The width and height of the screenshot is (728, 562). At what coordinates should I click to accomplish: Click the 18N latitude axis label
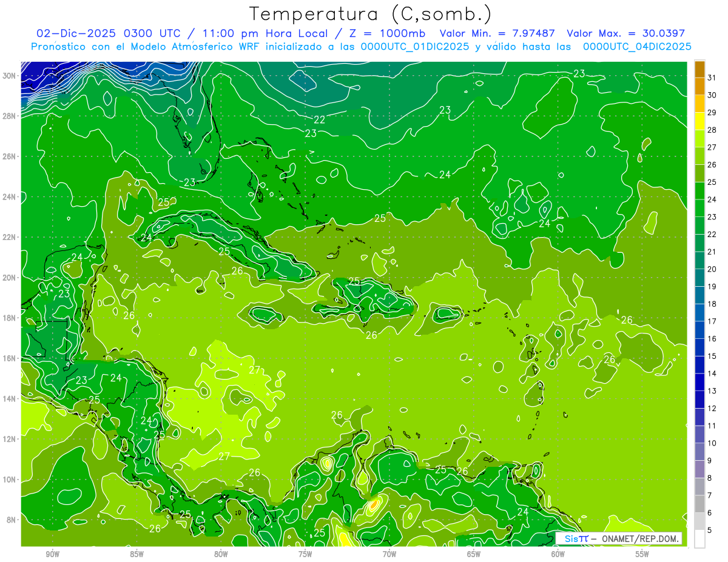[x=10, y=318]
